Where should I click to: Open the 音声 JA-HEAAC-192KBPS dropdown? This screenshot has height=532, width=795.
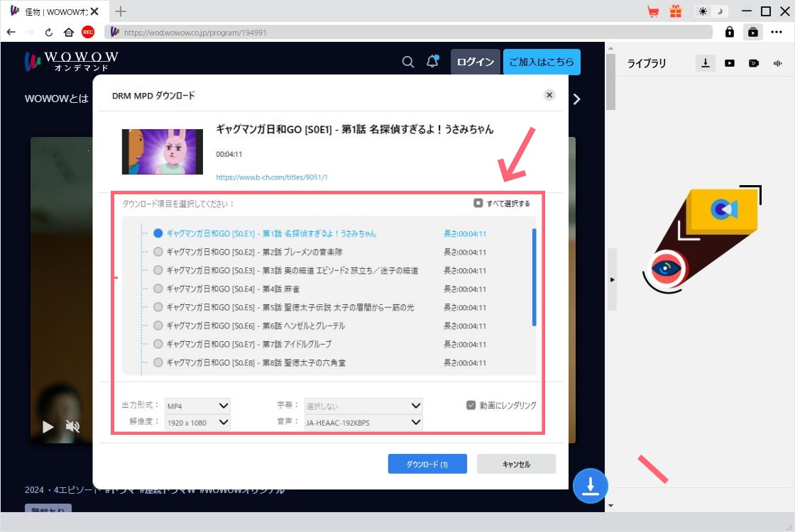coord(363,423)
